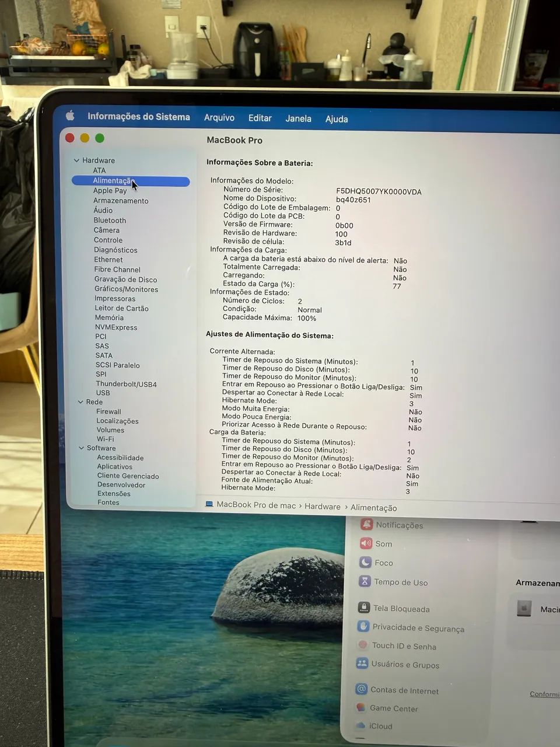Click the Privacidade e Segurança hand icon

(363, 626)
